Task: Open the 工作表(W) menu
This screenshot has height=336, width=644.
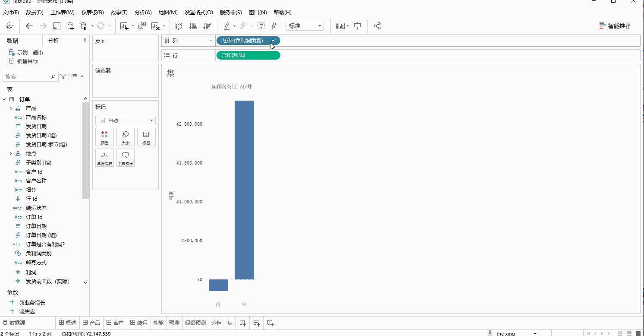Action: 62,13
